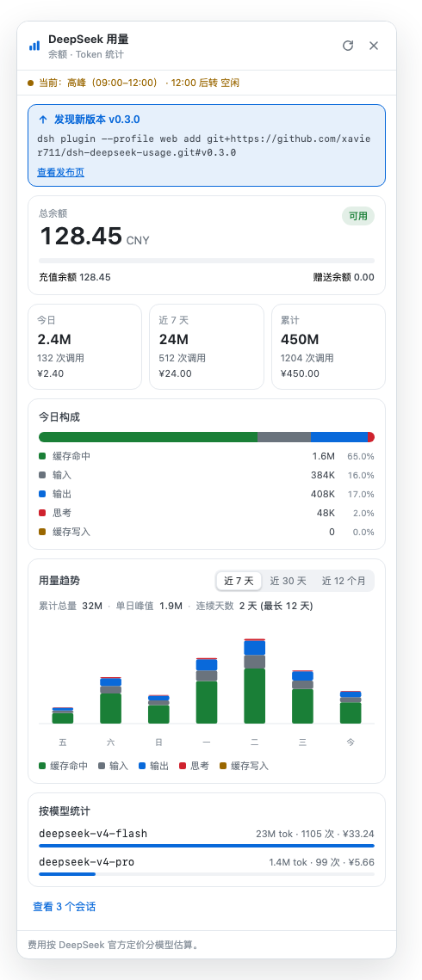Image resolution: width=422 pixels, height=980 pixels.
Task: Select the 近 7 天 trend tab
Action: 239,581
